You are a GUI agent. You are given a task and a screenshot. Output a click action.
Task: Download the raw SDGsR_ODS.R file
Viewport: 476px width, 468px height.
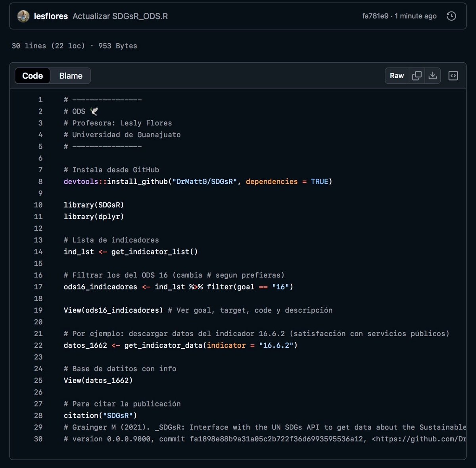click(433, 75)
